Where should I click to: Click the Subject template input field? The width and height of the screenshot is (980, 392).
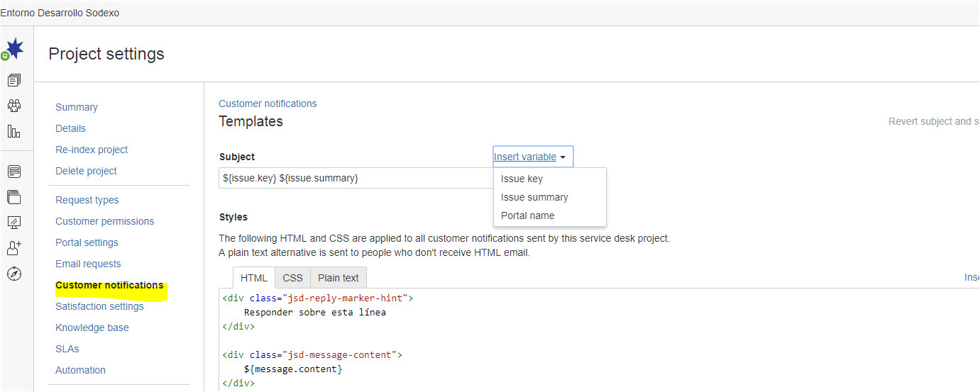(x=355, y=178)
